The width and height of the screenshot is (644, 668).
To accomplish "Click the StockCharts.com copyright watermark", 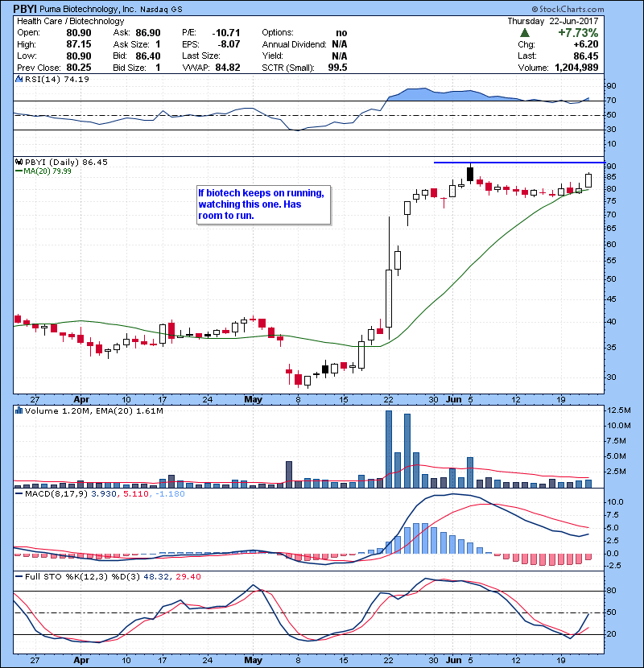I will tap(600, 8).
